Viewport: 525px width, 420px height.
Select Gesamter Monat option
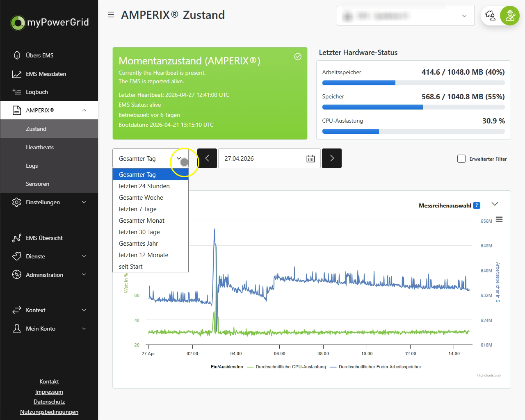click(151, 220)
